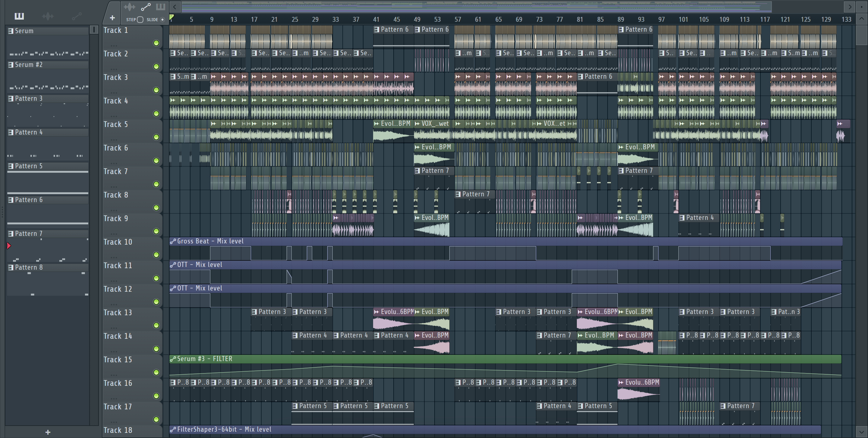Toggle pattern clip display in playlist header
Screen dimensions: 868x438
(160, 7)
